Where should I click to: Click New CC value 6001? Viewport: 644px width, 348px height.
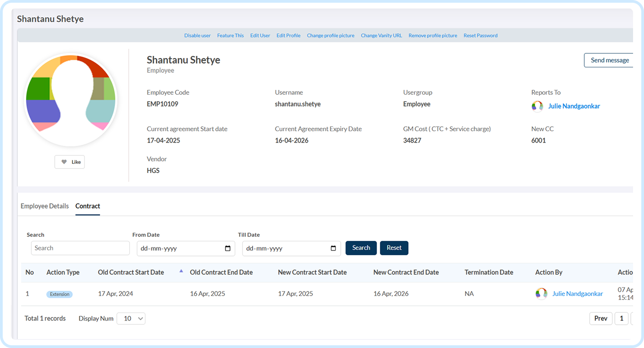tap(539, 140)
